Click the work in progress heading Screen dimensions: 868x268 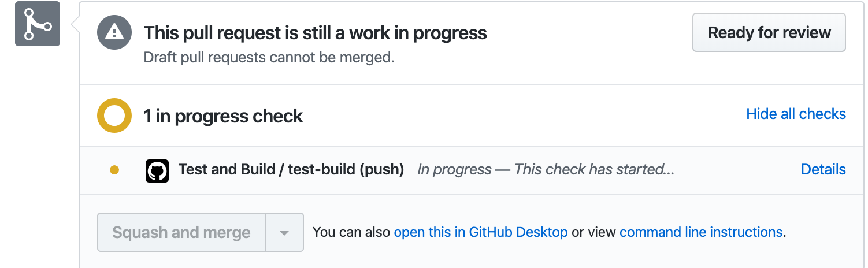pos(315,33)
